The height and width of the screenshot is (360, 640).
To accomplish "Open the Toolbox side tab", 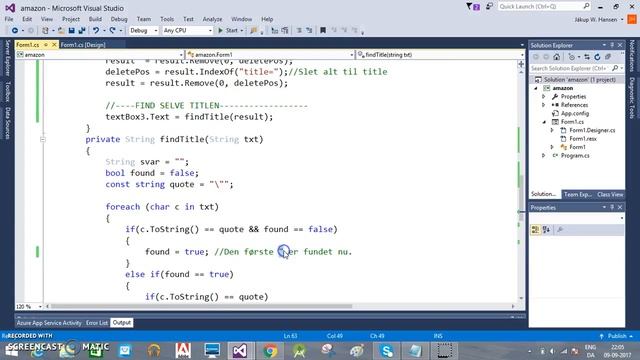I will (7, 91).
